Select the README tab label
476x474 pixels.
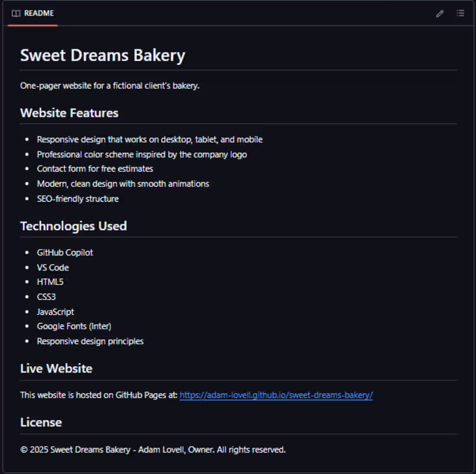click(x=39, y=13)
